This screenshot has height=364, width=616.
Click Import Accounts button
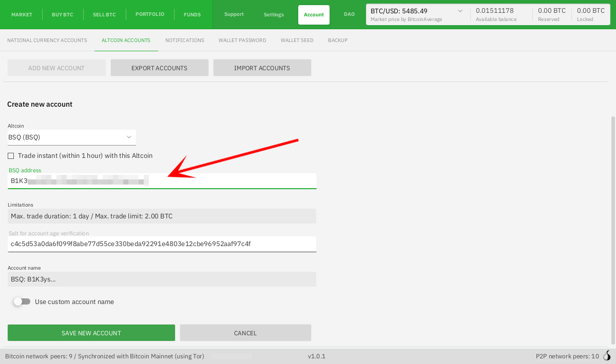click(262, 68)
